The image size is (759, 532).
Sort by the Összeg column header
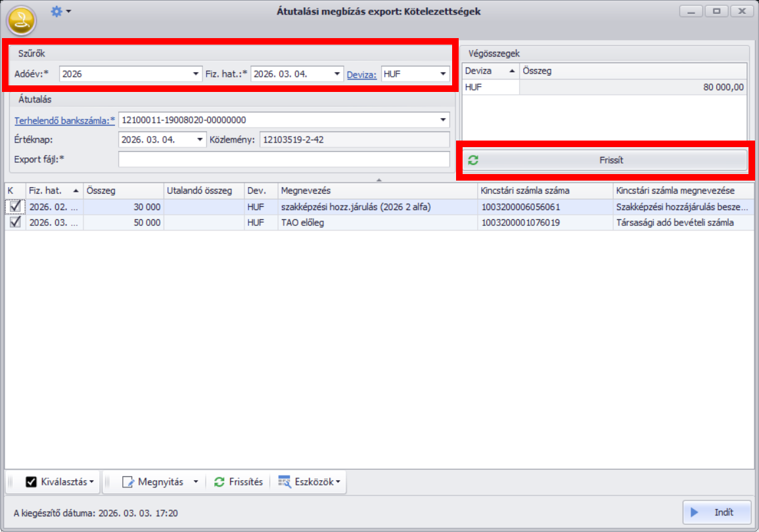tap(123, 190)
